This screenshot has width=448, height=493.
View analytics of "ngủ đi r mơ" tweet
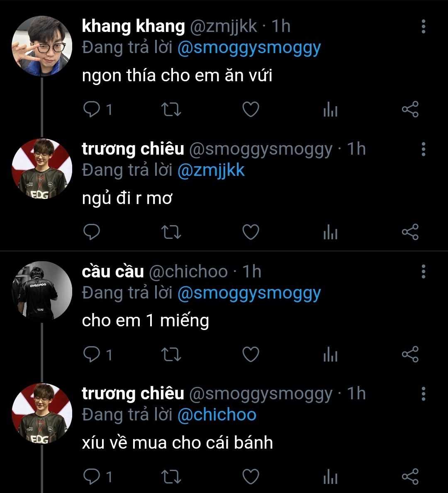point(330,232)
